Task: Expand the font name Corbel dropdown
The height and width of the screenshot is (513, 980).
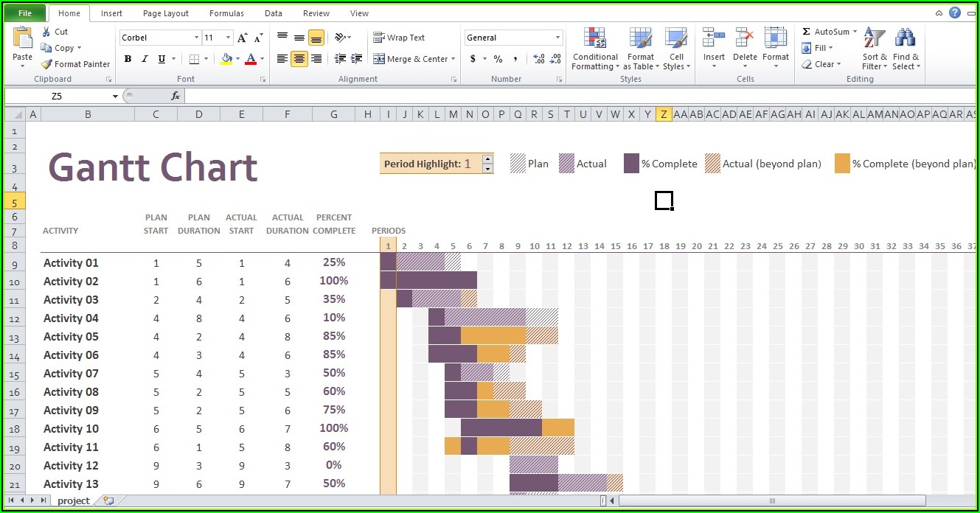Action: coord(196,38)
